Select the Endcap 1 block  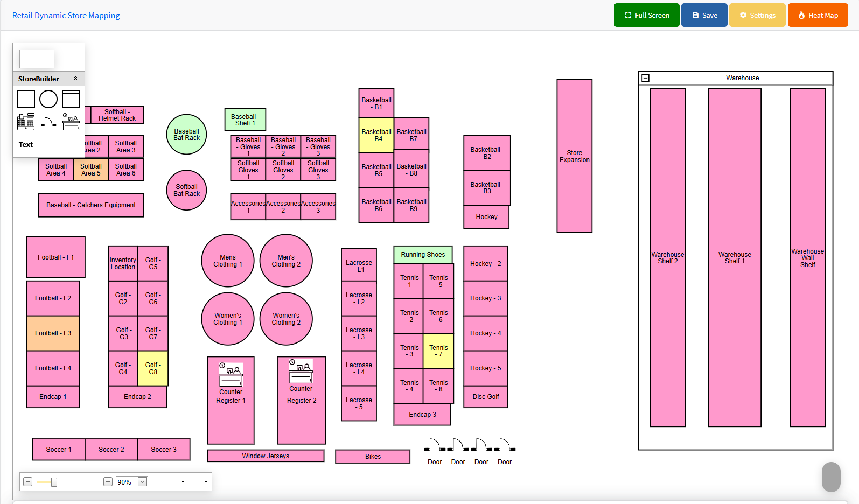coord(53,397)
